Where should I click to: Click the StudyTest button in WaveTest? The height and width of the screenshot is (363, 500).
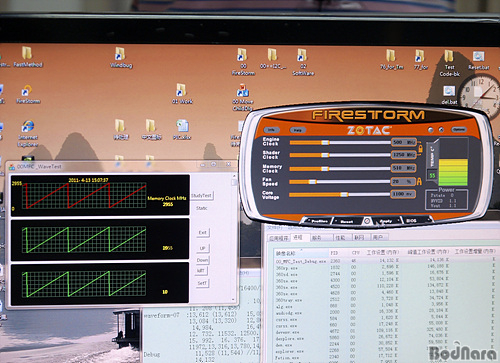pos(201,196)
